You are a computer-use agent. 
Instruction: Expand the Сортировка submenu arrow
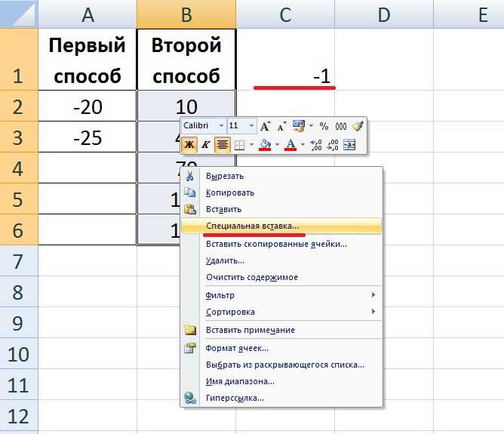373,311
